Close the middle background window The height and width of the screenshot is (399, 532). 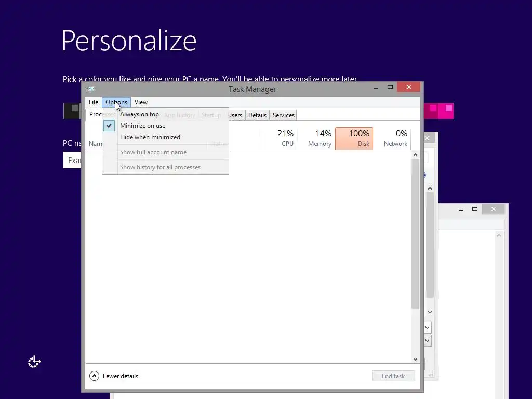click(427, 138)
